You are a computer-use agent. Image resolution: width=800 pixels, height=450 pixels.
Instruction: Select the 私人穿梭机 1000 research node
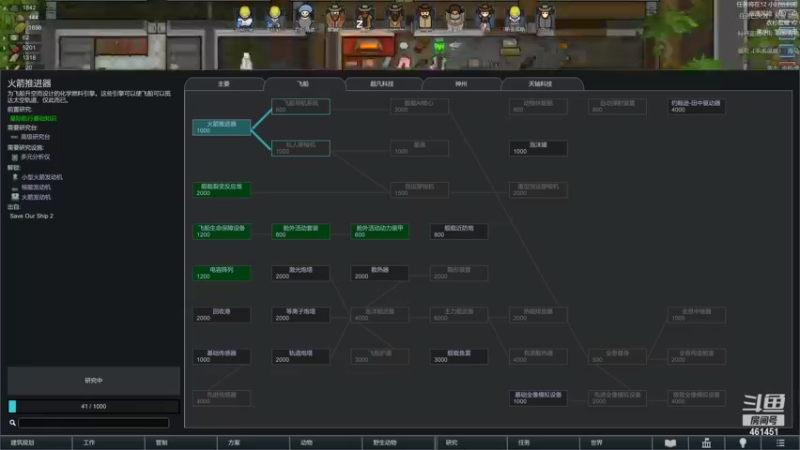tap(301, 148)
